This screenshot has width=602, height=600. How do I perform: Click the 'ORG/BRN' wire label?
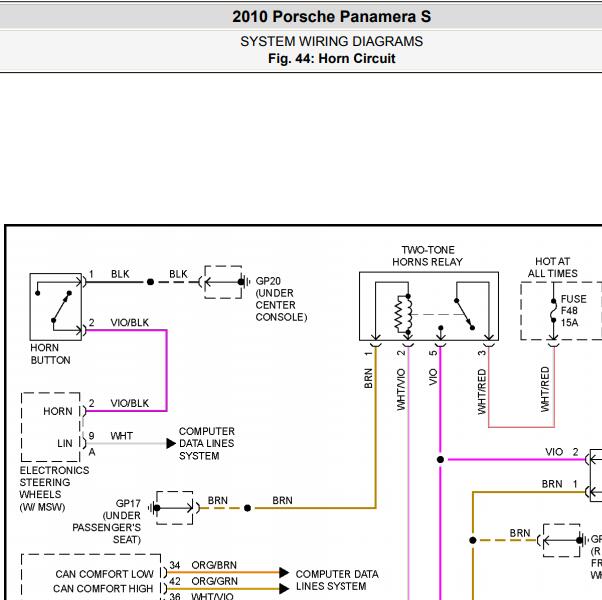click(214, 565)
